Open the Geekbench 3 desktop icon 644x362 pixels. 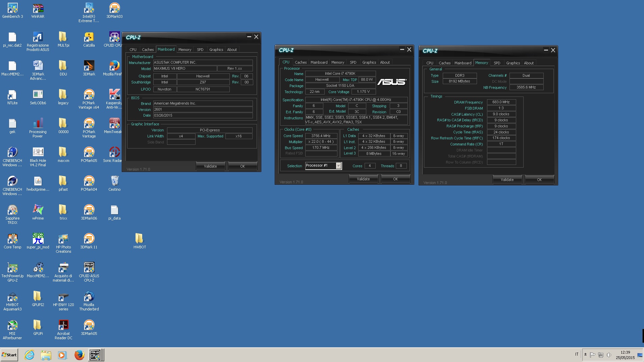coord(12,10)
